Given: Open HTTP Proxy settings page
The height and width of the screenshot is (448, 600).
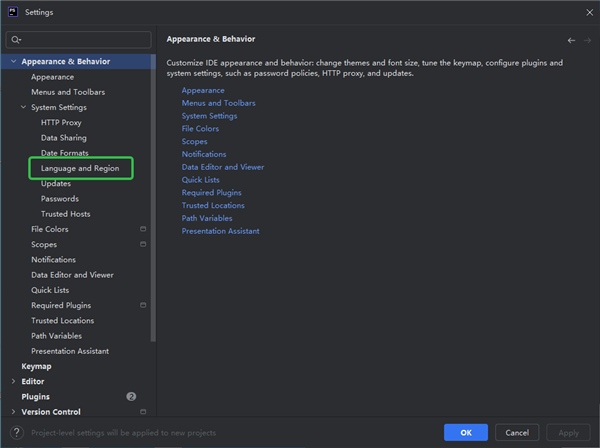Looking at the screenshot, I should coord(61,122).
